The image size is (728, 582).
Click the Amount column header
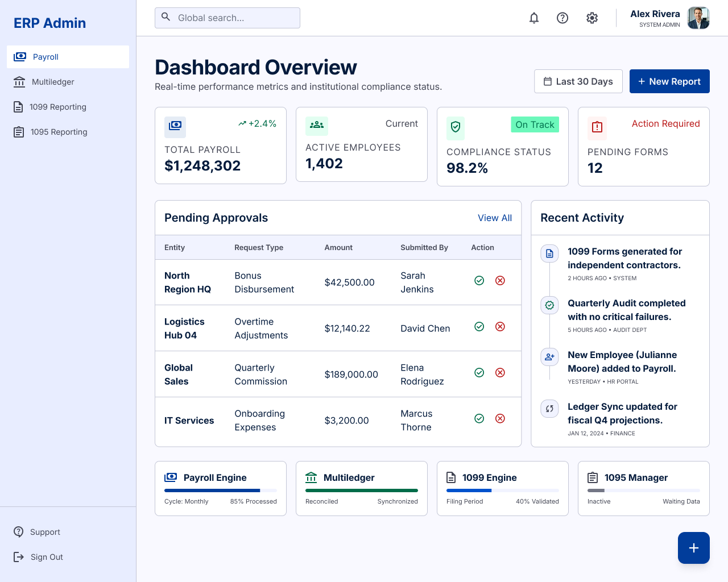(x=338, y=248)
